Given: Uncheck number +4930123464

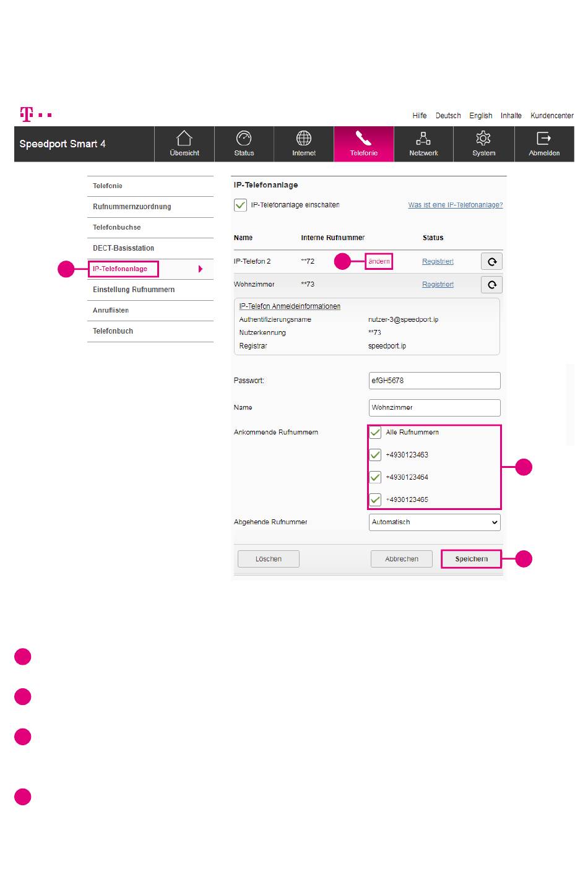Looking at the screenshot, I should pyautogui.click(x=375, y=477).
